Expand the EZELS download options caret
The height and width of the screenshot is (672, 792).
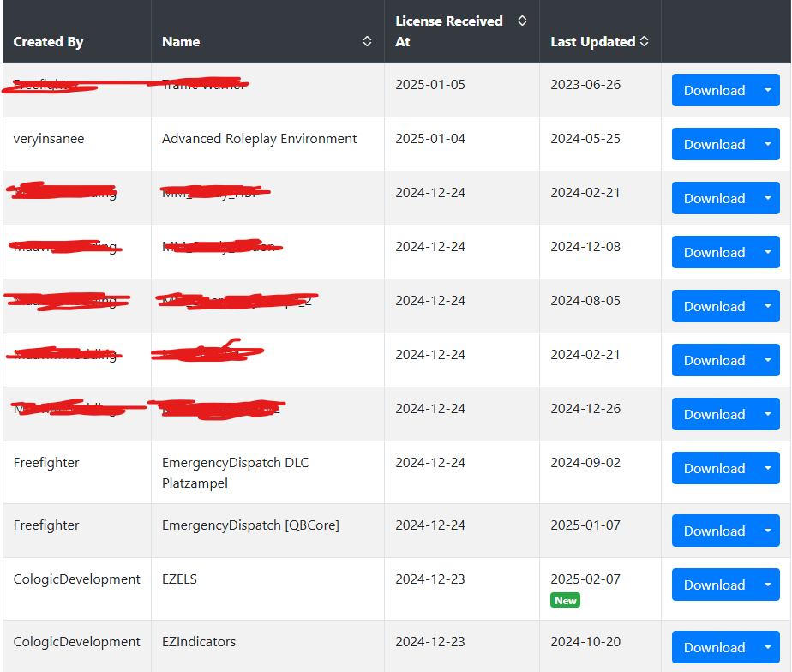coord(768,585)
